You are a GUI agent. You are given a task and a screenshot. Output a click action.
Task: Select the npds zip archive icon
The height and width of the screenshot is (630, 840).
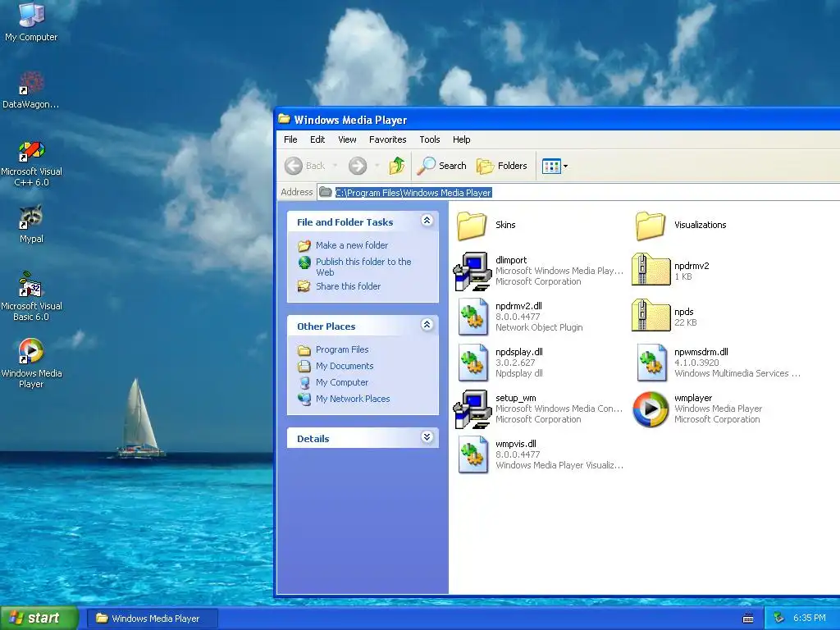coord(651,316)
